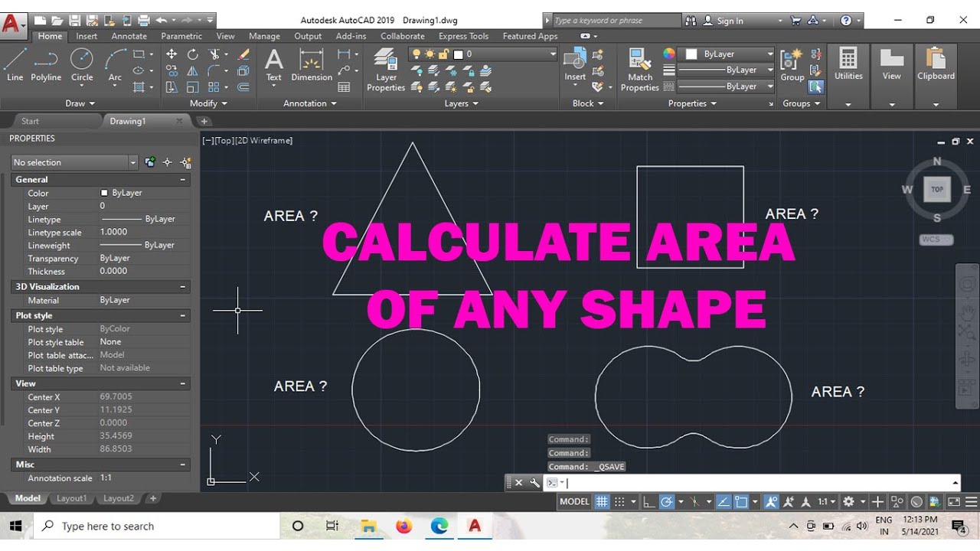Viewport: 980px width, 551px height.
Task: Collapse the General properties section
Action: pos(183,180)
